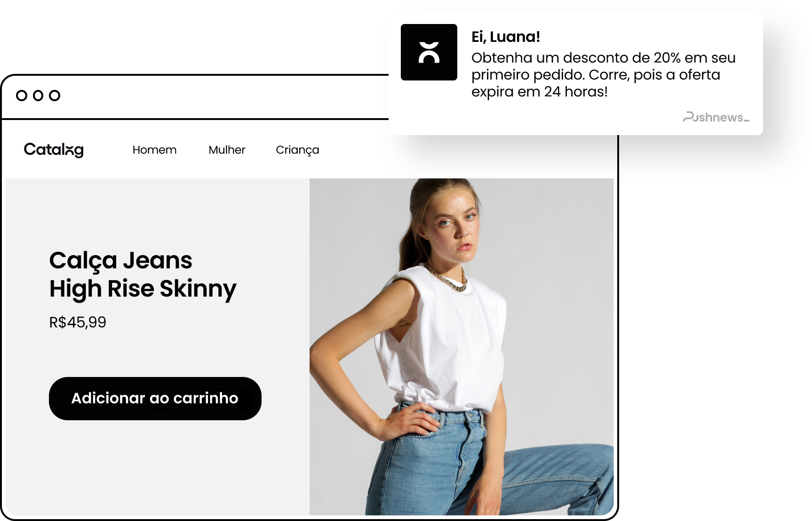Click the R$45,99 price label
Image resolution: width=812 pixels, height=521 pixels.
pos(78,322)
